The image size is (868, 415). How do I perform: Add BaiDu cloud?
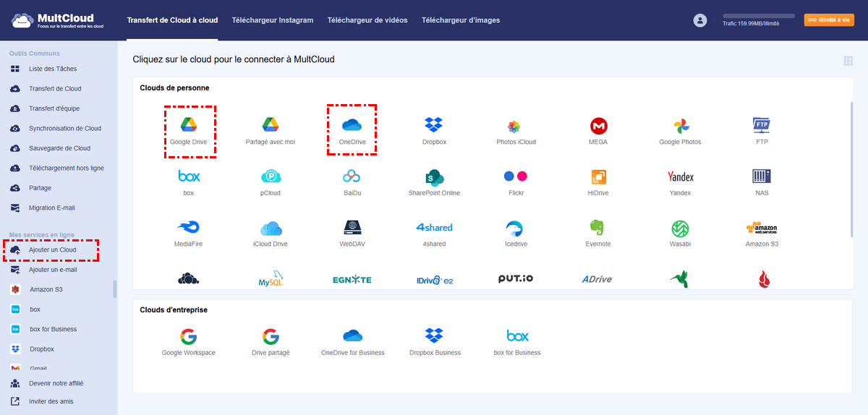coord(352,182)
